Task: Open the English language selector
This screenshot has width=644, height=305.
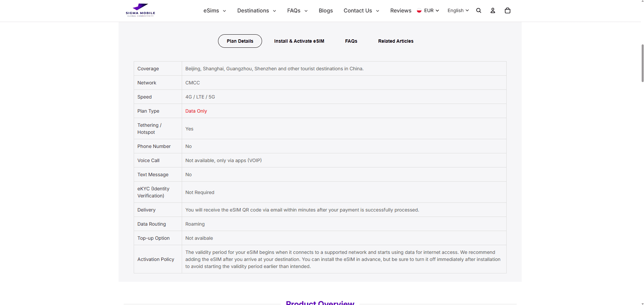Action: point(458,11)
